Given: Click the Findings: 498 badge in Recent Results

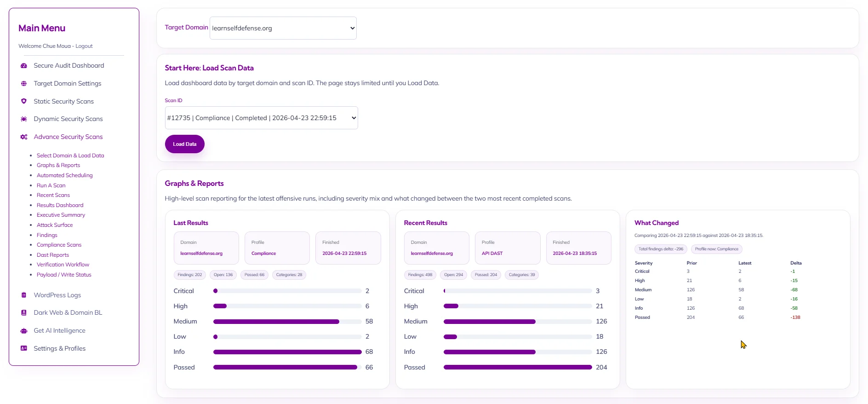Looking at the screenshot, I should (420, 275).
